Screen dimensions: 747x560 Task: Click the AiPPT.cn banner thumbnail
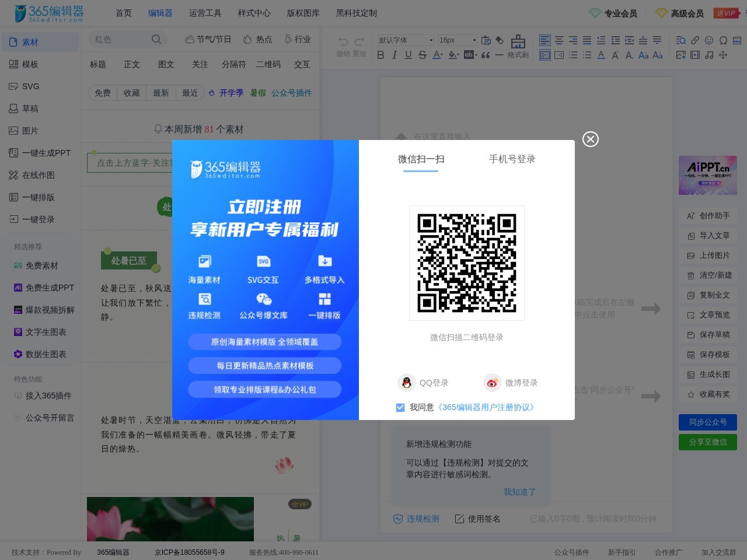(x=708, y=175)
